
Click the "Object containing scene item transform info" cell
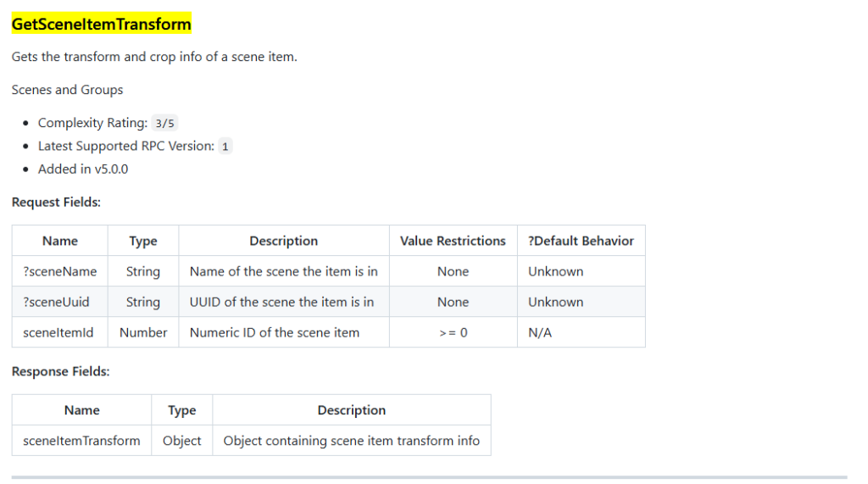click(x=351, y=441)
